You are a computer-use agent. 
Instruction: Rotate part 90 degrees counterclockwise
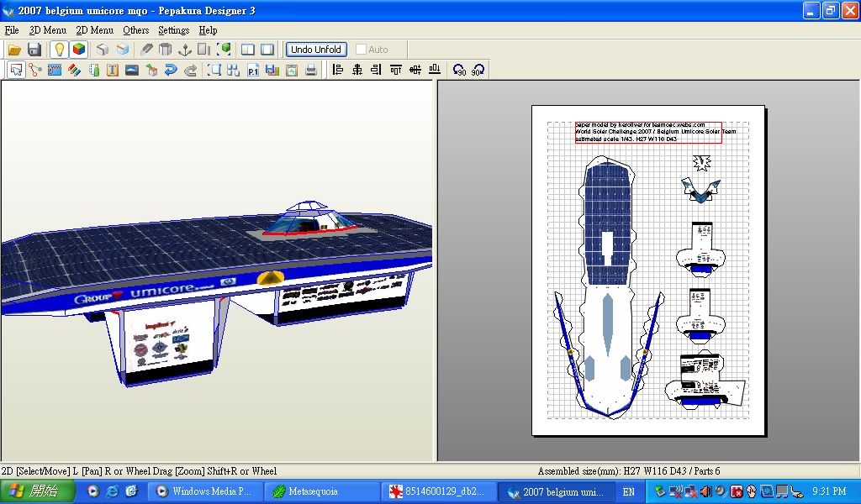[x=459, y=71]
